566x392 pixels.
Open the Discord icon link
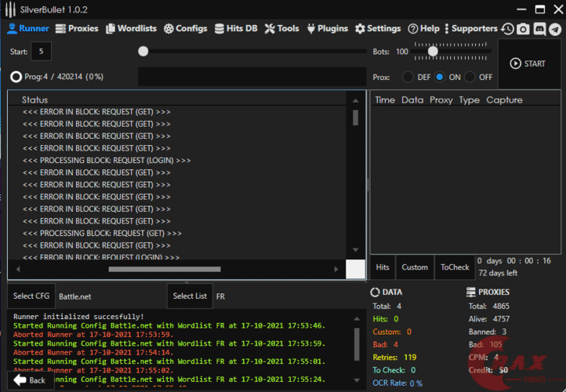(539, 29)
